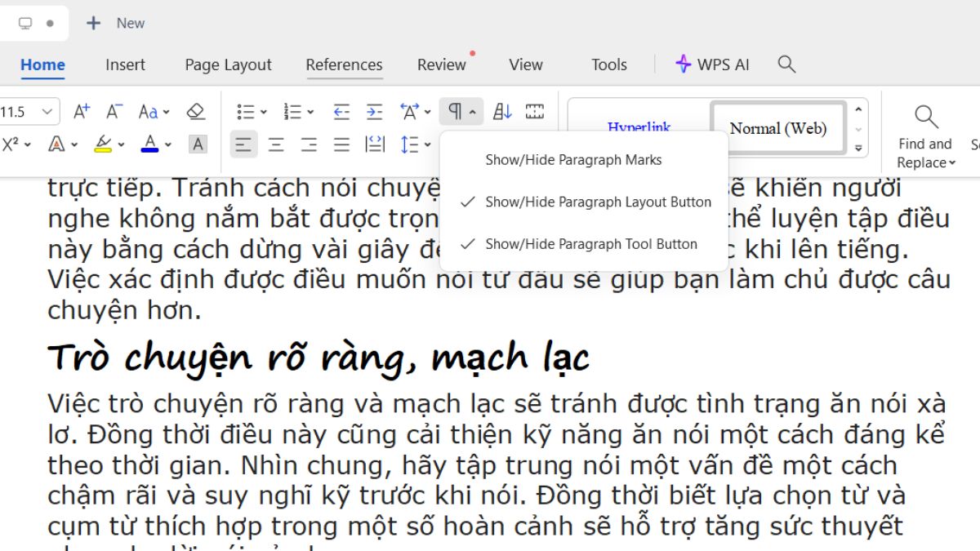The width and height of the screenshot is (980, 551).
Task: Center align the text
Action: coord(276,145)
